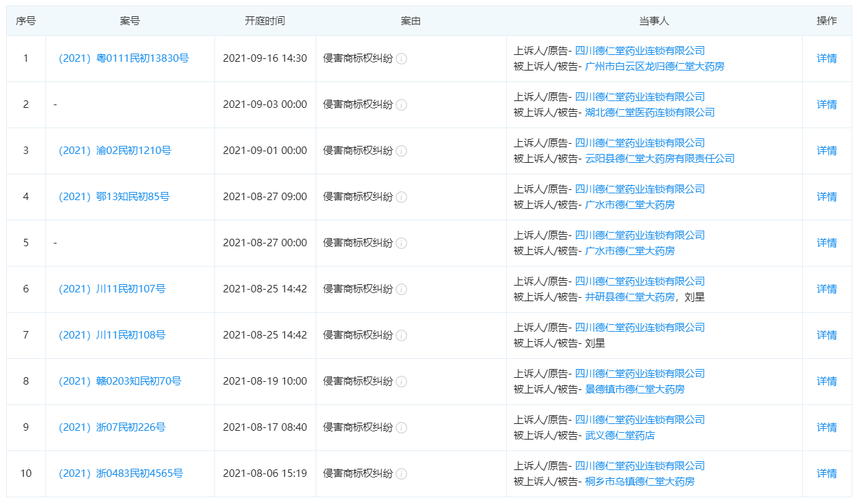This screenshot has height=504, width=857.
Task: Open defendant 广水市德仁堂大药房 in row 4
Action: pyautogui.click(x=630, y=205)
